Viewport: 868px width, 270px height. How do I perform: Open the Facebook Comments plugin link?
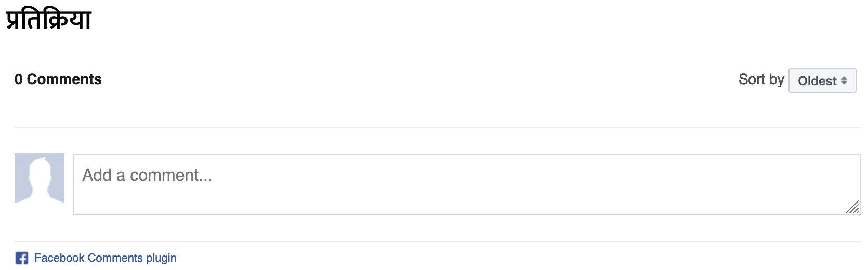point(106,258)
